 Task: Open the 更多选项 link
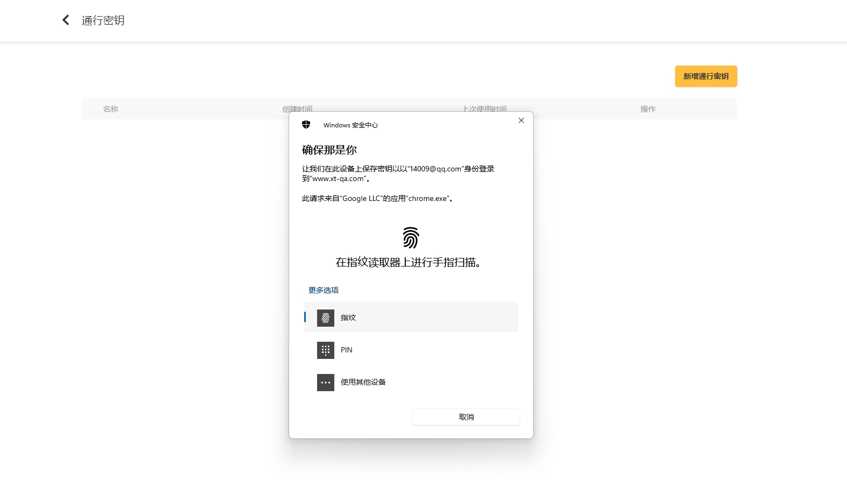tap(323, 290)
